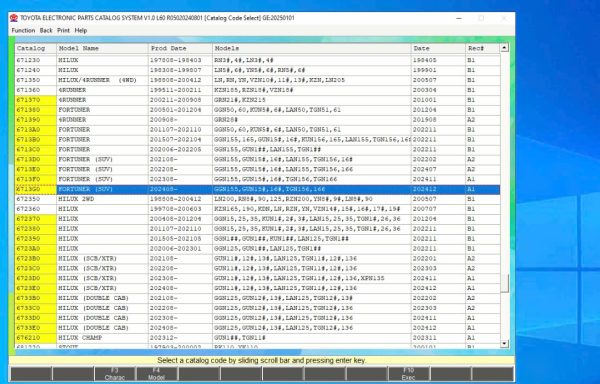The image size is (600, 384).
Task: Minimize the Toyota parts catalog window
Action: click(x=459, y=18)
